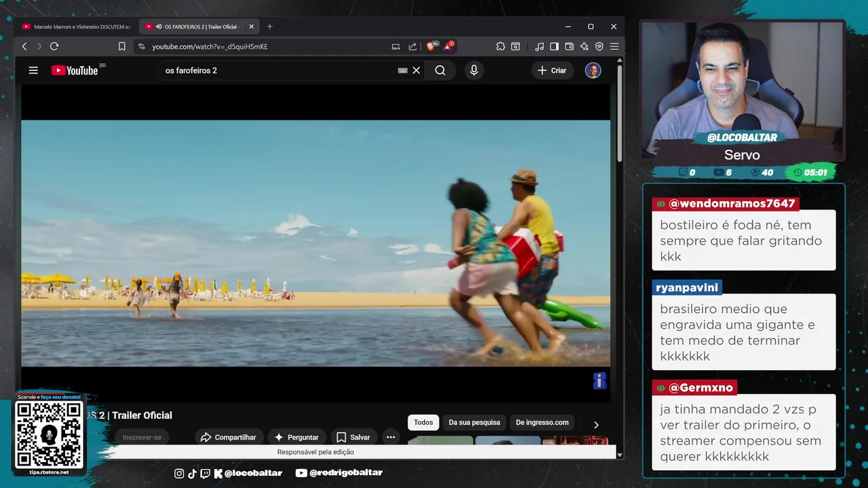
Task: Clear the YouTube search text
Action: (x=416, y=70)
